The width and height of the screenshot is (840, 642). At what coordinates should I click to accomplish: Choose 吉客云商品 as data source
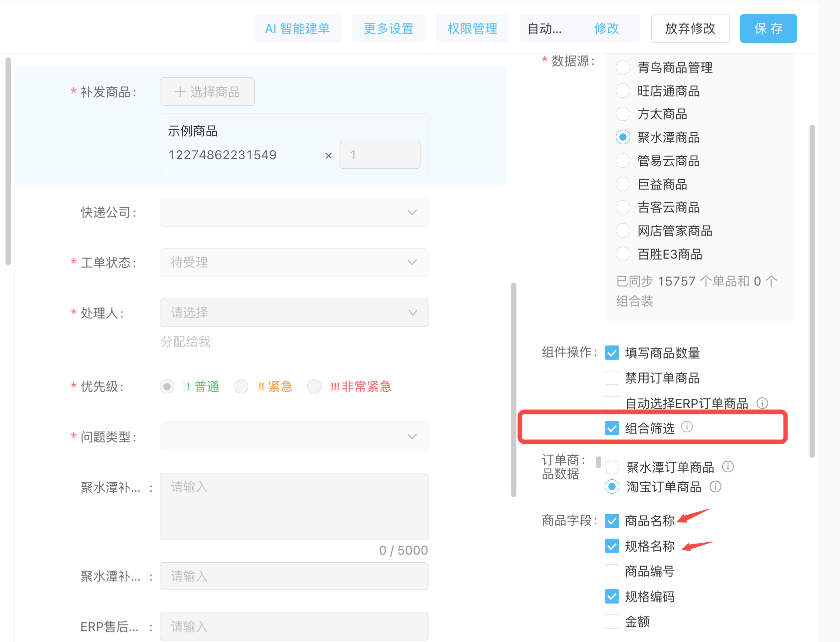(x=623, y=207)
